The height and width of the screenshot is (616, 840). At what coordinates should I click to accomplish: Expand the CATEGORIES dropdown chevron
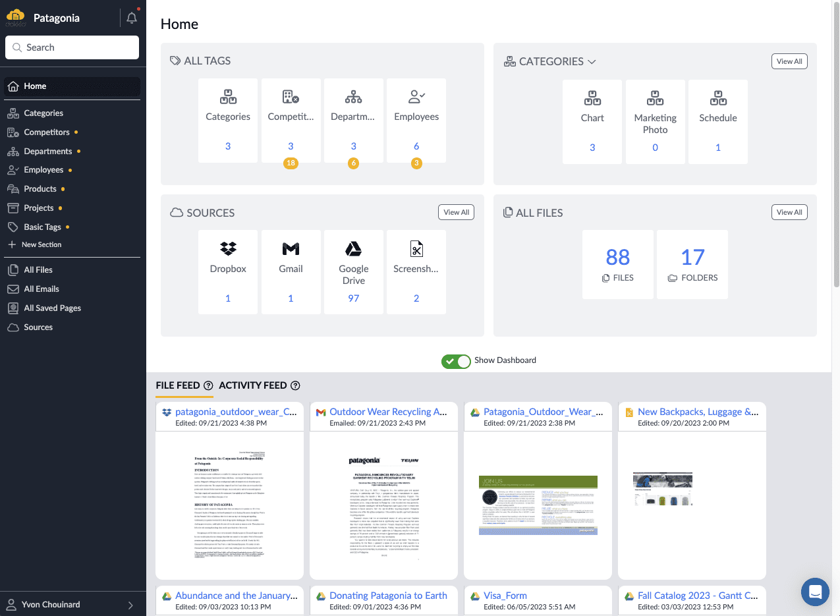(x=592, y=61)
